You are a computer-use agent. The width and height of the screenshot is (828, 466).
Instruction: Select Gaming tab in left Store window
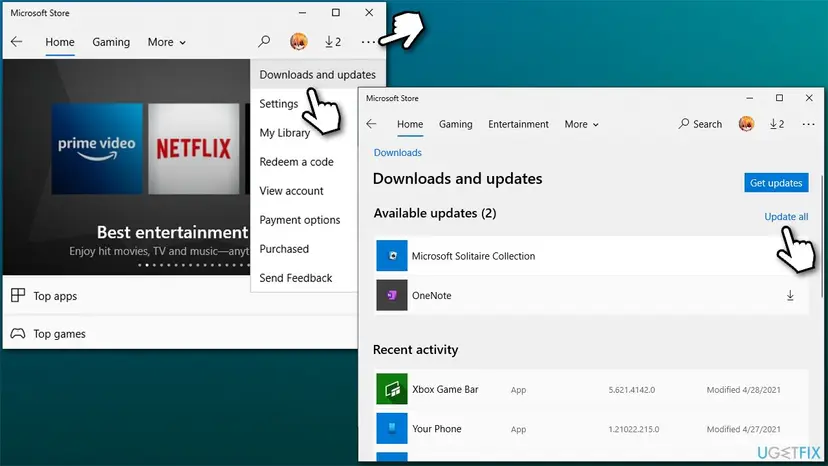[x=111, y=42]
